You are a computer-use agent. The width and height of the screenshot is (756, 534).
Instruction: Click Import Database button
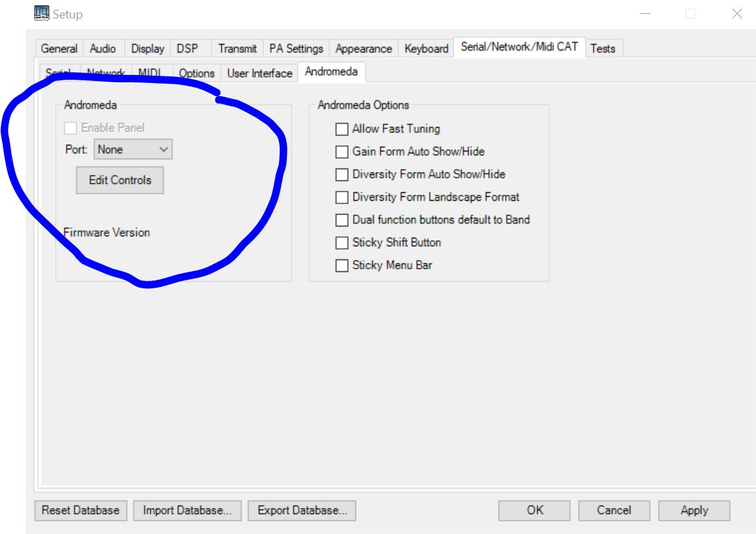point(188,510)
